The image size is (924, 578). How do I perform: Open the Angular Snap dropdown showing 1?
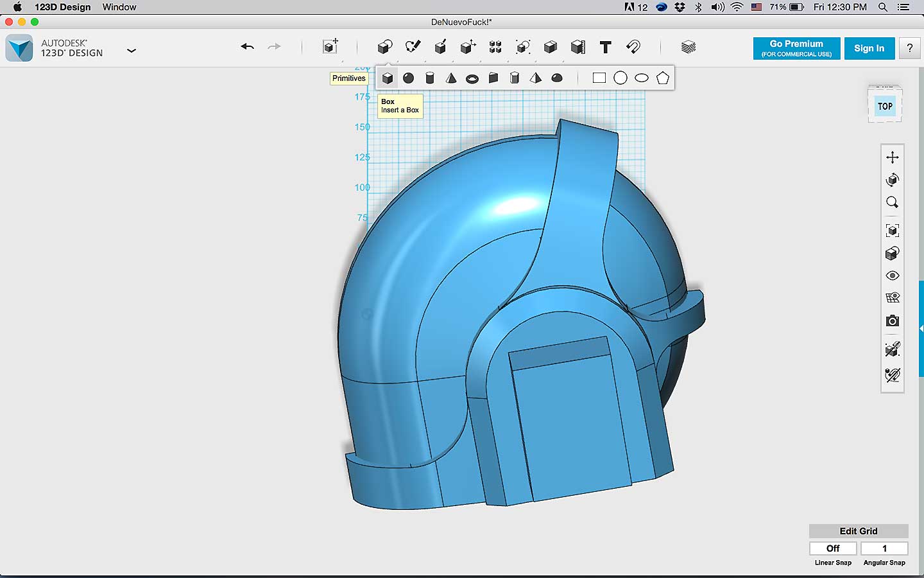point(884,548)
